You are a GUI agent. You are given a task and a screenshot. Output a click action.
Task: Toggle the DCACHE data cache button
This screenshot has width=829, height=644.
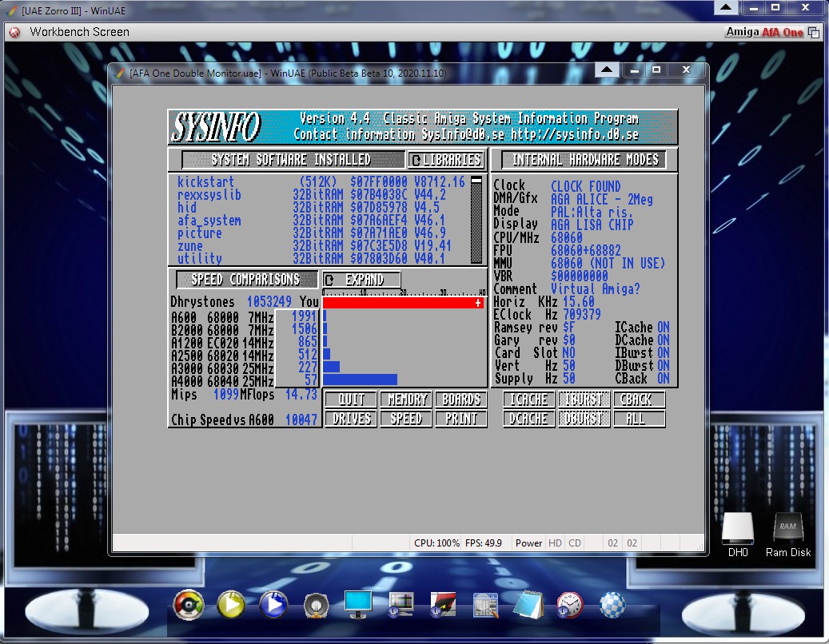click(528, 419)
